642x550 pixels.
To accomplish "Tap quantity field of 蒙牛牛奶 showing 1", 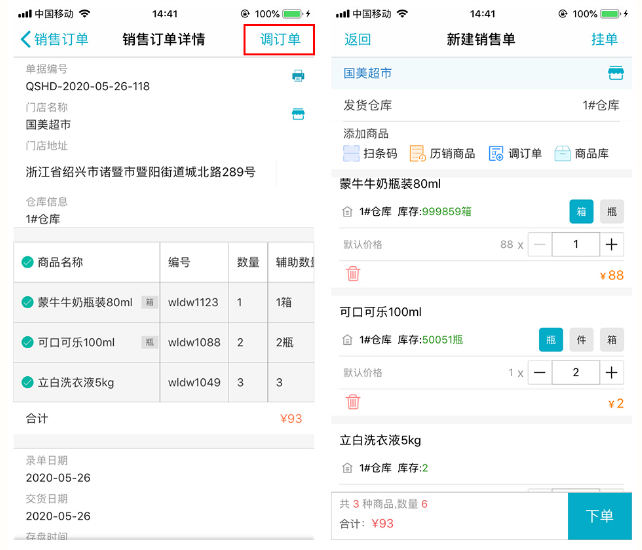I will click(576, 244).
